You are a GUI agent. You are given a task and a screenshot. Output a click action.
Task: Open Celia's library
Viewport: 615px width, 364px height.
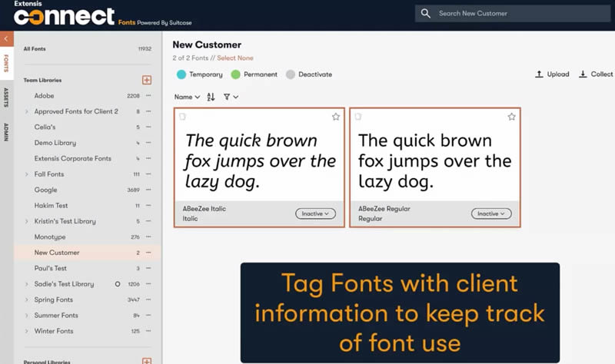pos(45,127)
